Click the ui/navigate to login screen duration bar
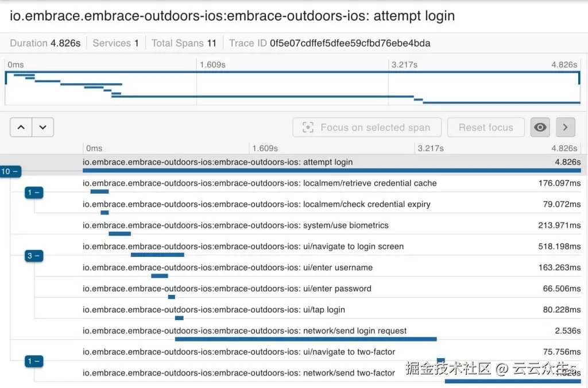 tap(157, 255)
